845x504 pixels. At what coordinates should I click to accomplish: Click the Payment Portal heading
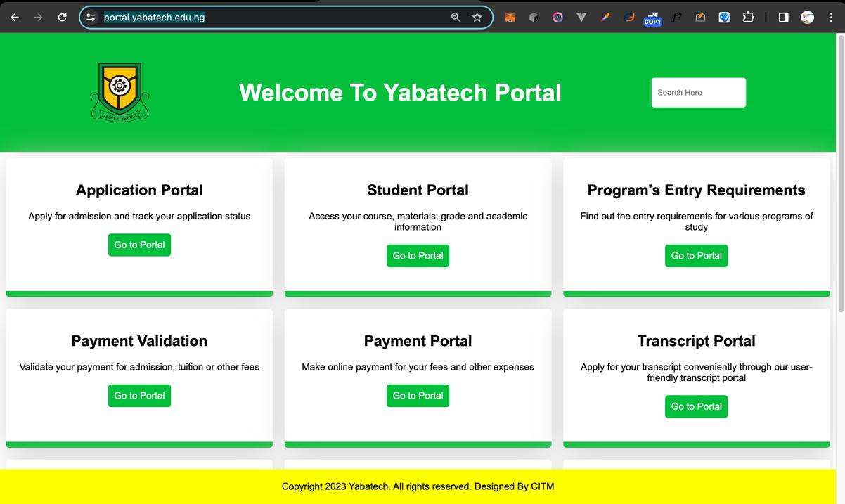[x=418, y=341]
